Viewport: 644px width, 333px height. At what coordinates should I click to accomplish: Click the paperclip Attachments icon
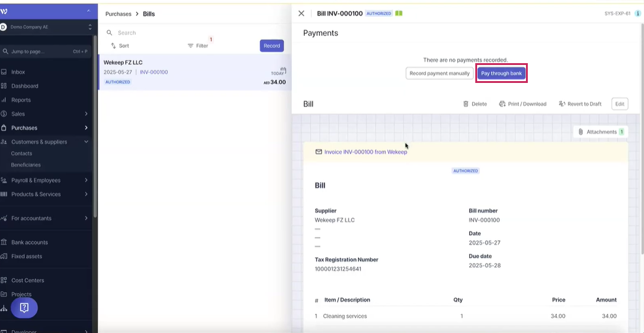[x=581, y=132]
